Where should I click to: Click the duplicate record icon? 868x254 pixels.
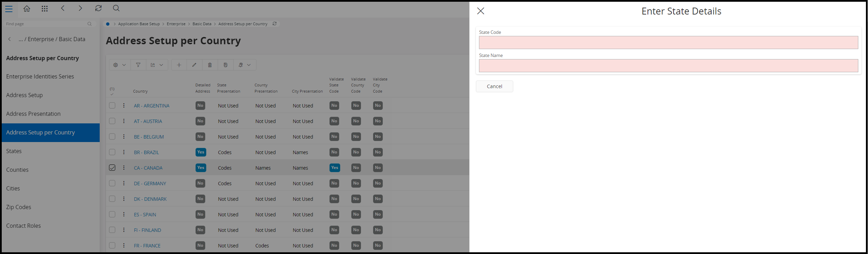point(225,65)
